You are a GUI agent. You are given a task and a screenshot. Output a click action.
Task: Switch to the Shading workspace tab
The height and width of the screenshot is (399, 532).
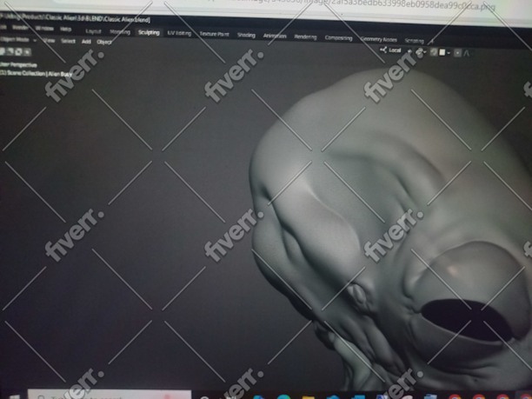pos(246,35)
